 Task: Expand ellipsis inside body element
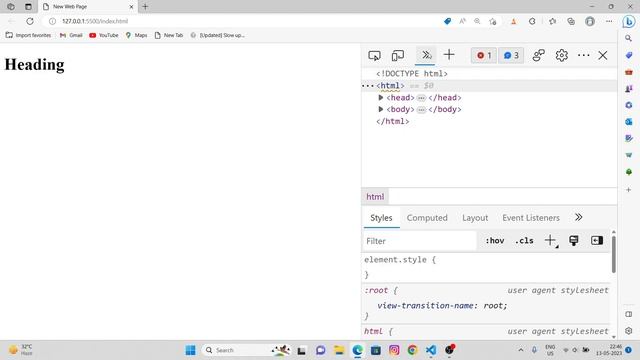click(421, 109)
